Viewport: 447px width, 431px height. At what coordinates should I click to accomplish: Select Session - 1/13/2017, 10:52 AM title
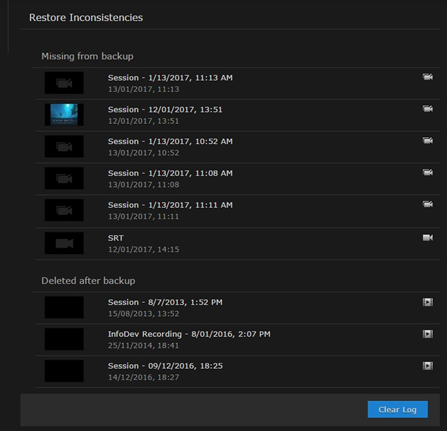coord(170,141)
